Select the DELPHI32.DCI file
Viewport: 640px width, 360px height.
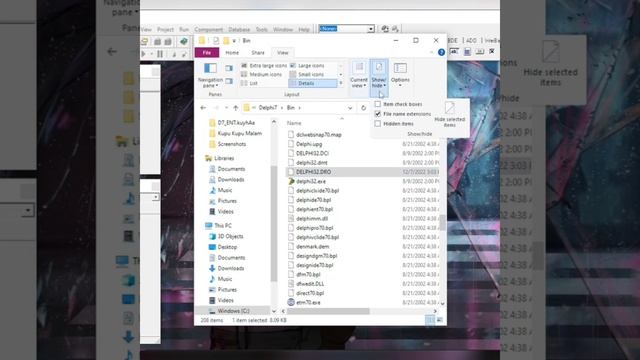(x=312, y=153)
